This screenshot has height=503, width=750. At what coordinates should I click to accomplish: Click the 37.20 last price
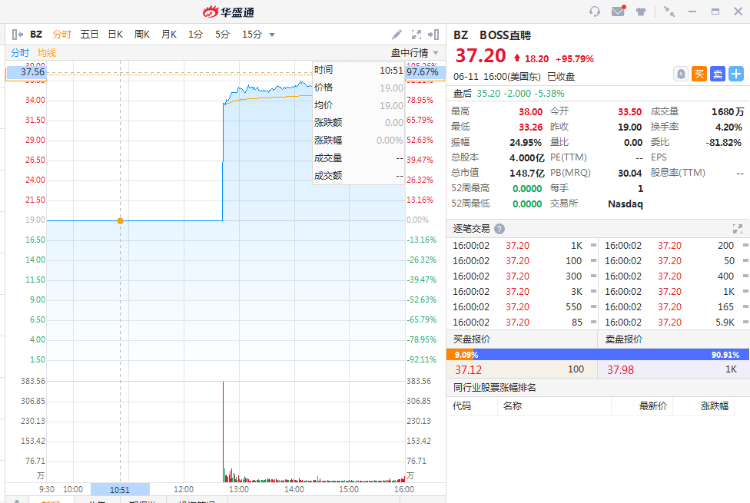[x=480, y=56]
